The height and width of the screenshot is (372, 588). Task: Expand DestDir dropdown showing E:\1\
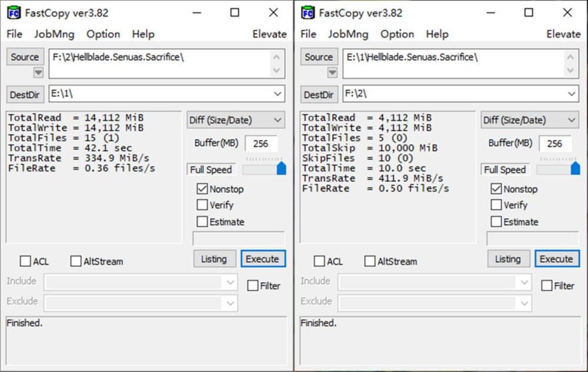pyautogui.click(x=278, y=93)
